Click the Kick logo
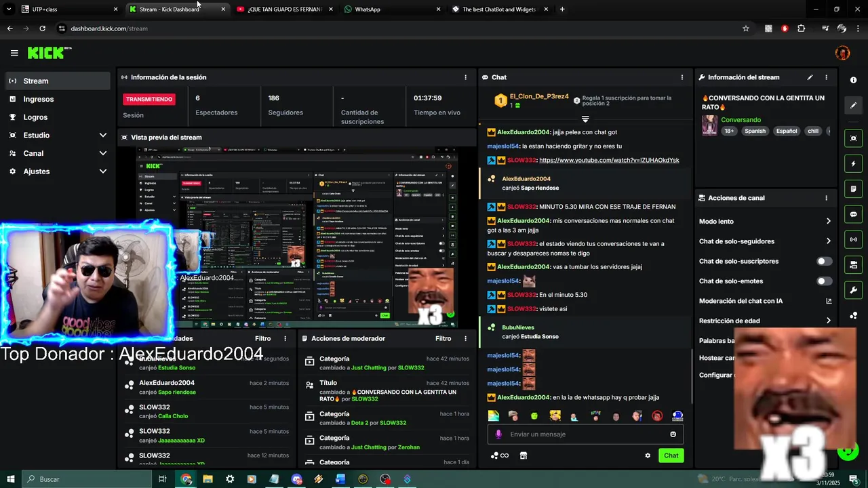Viewport: 868px width, 488px height. click(x=49, y=53)
